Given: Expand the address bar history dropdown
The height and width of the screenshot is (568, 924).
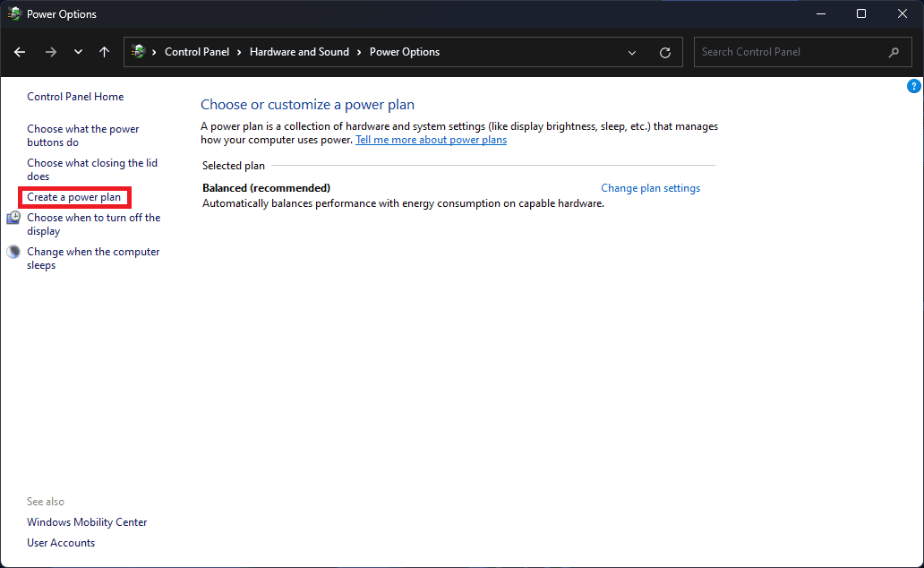Looking at the screenshot, I should (633, 52).
